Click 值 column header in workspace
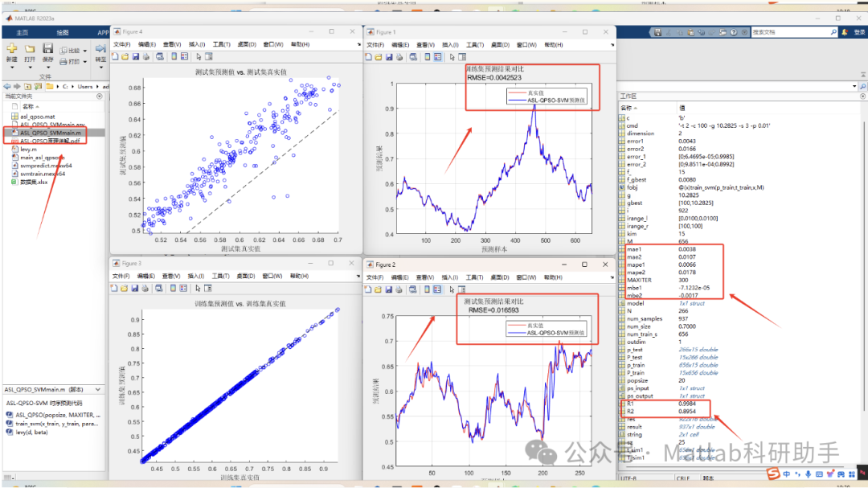The height and width of the screenshot is (488, 868). point(682,108)
